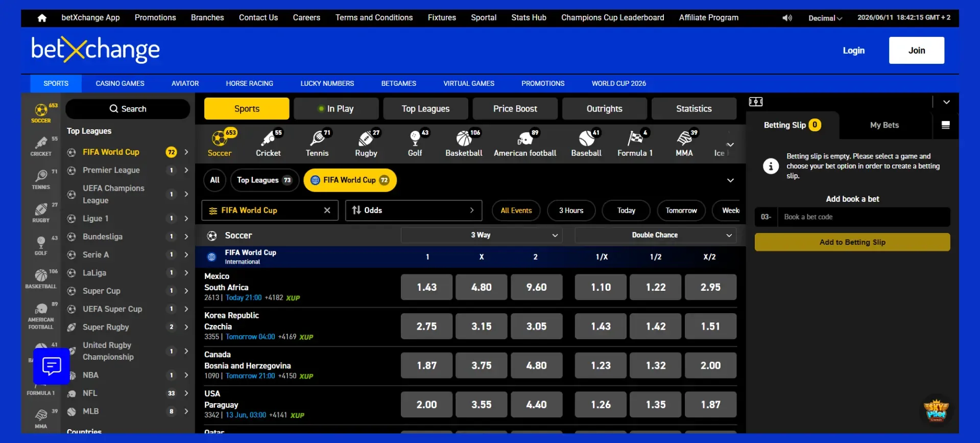Open the Price Boost tab
Viewport: 980px width, 443px height.
click(x=515, y=109)
